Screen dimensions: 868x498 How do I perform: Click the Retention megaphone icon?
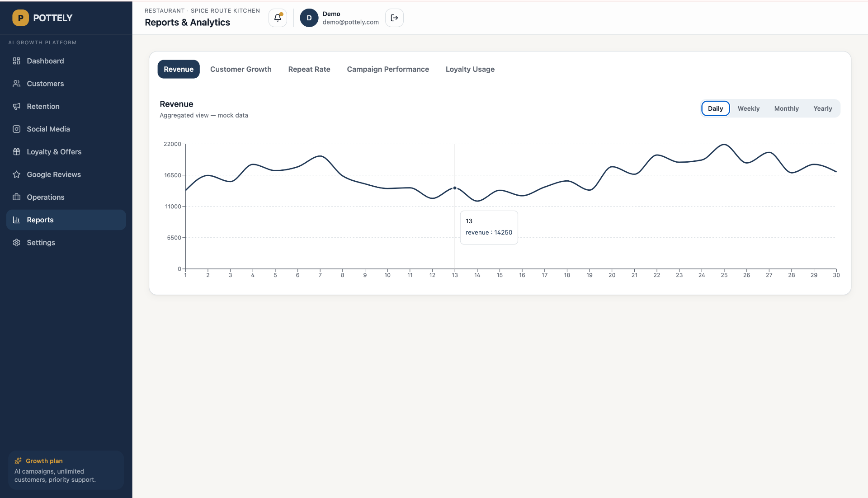pyautogui.click(x=17, y=106)
